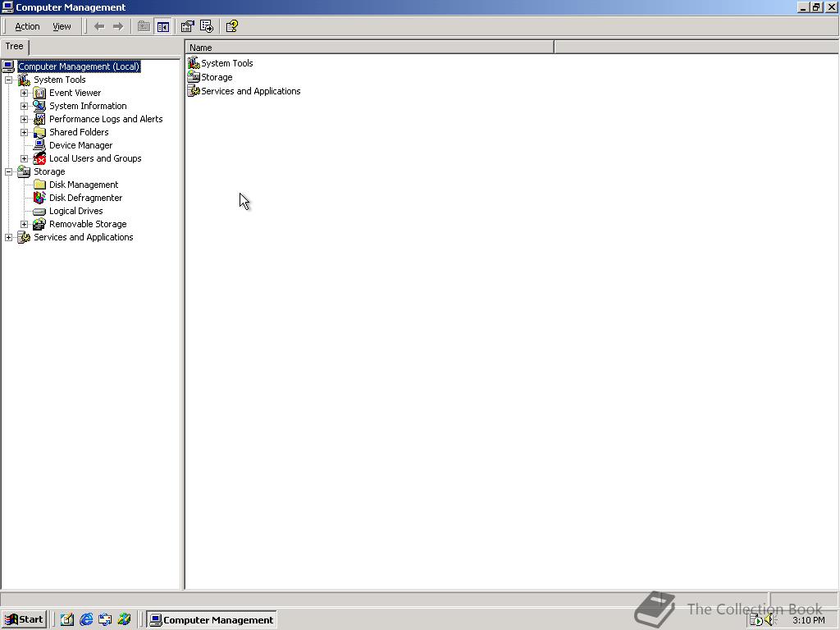Select Services and Applications in right pane

tap(251, 91)
